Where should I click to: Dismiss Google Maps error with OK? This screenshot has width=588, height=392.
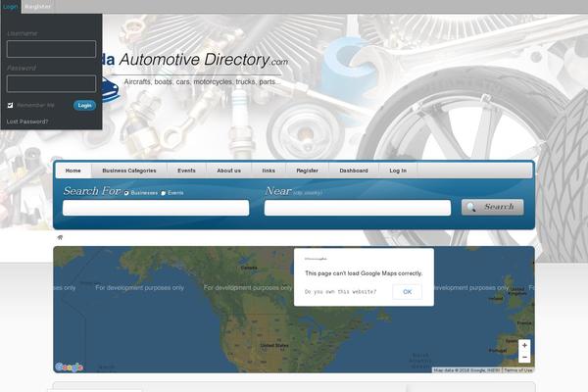(x=408, y=292)
